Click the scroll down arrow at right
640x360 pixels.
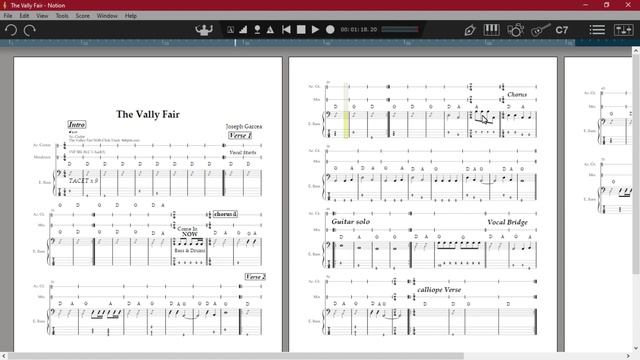(x=636, y=348)
